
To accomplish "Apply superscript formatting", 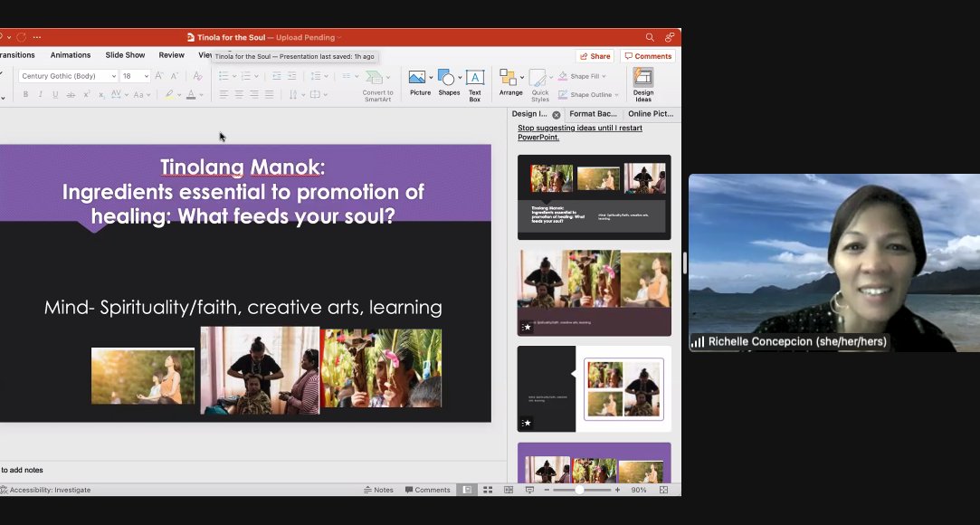I will pos(87,94).
